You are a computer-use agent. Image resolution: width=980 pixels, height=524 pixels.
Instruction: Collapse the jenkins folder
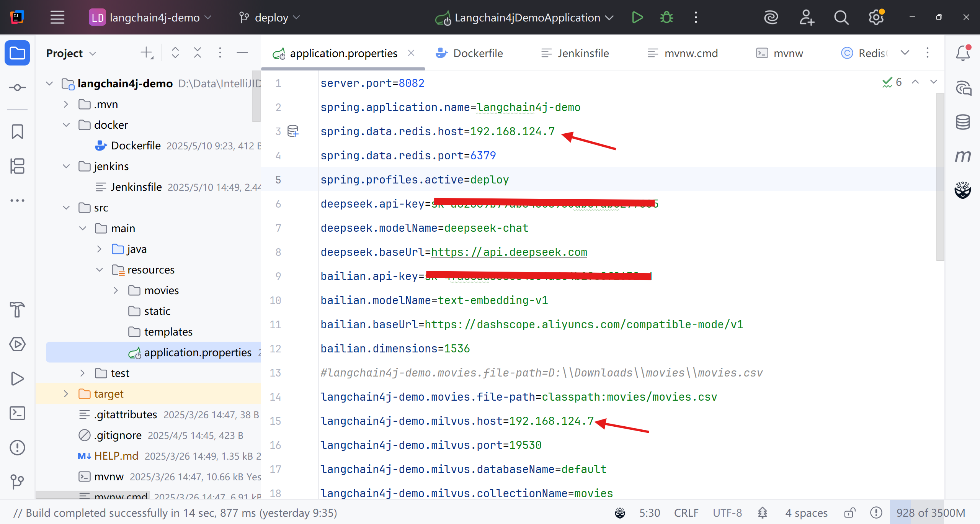pos(66,166)
